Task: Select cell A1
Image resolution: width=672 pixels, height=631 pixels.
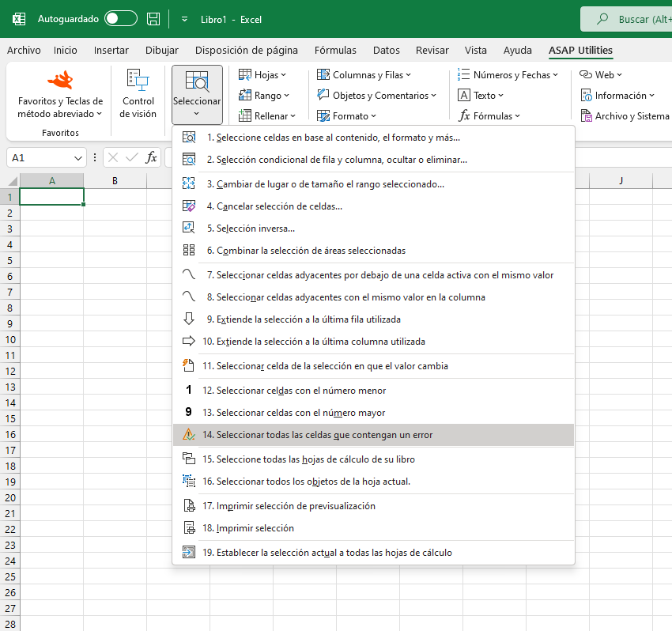Action: (x=52, y=197)
